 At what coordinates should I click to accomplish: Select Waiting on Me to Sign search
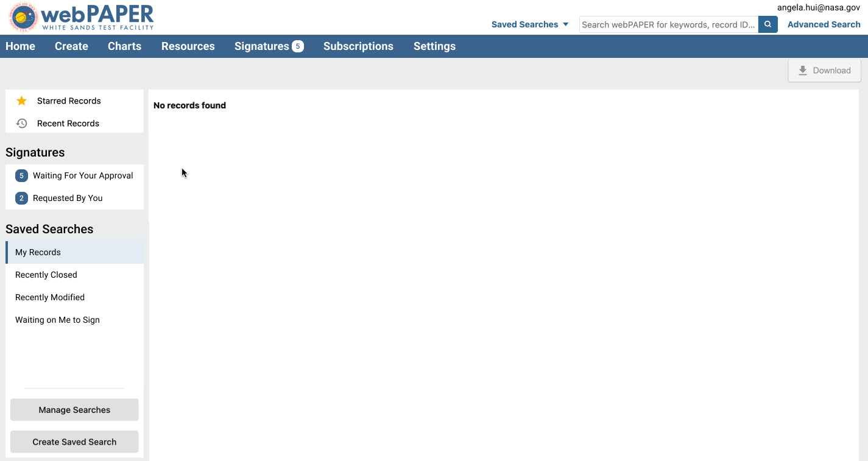[74, 320]
